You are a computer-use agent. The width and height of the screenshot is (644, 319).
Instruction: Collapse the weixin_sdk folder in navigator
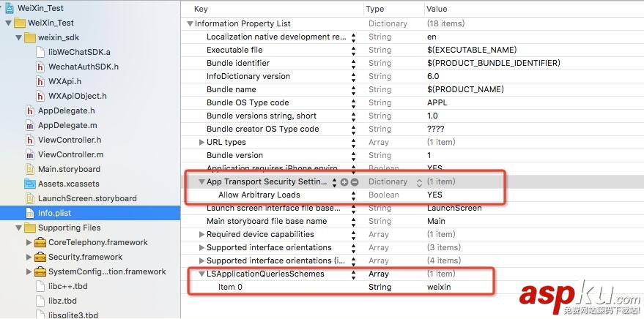coord(18,37)
